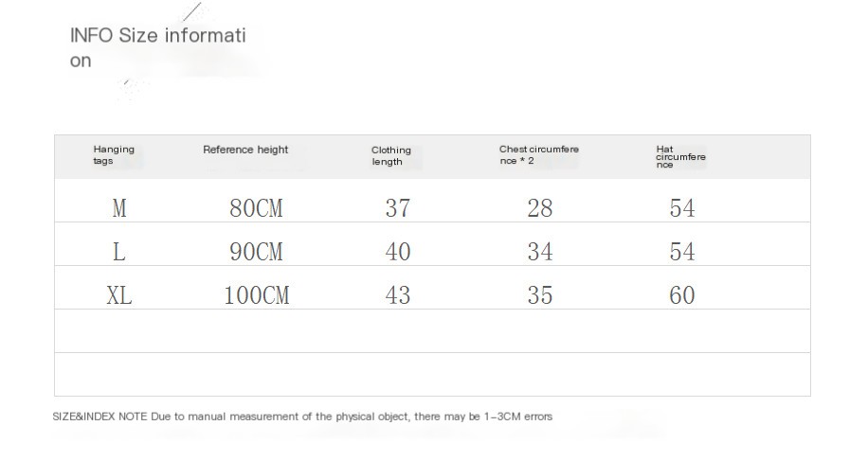Select the 100CM reference height cell
The height and width of the screenshot is (461, 868).
256,295
